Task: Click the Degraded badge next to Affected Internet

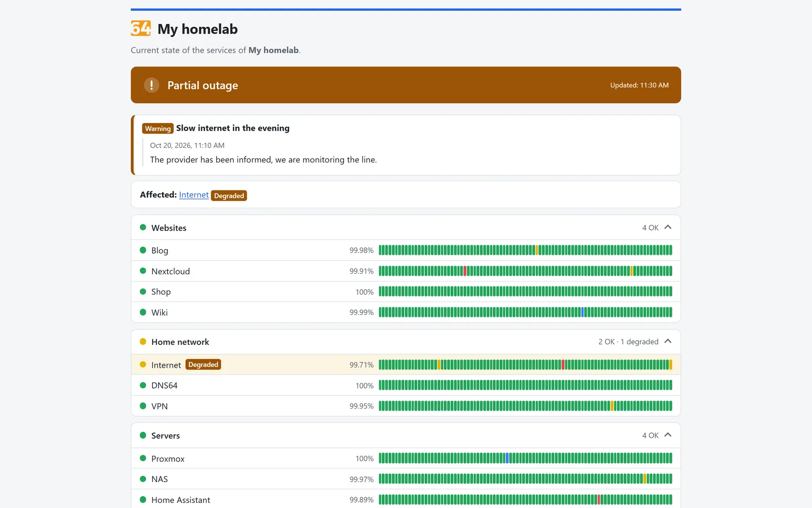Action: (229, 196)
